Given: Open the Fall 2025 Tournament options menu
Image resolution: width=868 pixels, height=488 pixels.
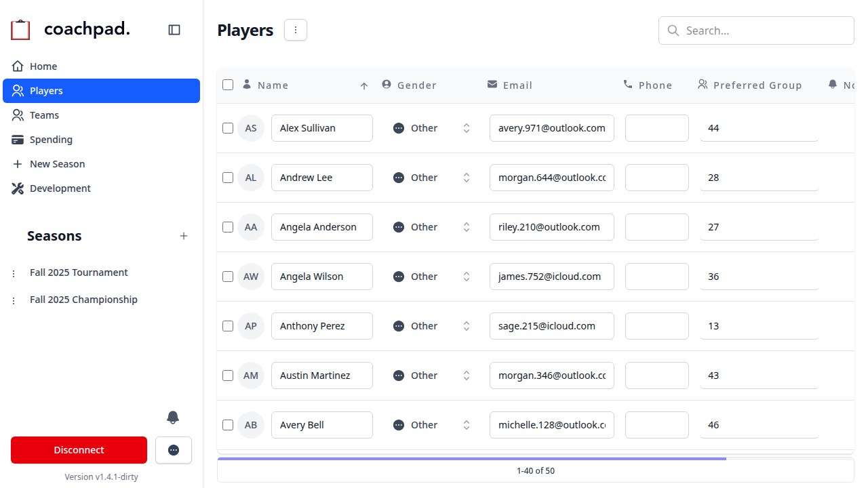Looking at the screenshot, I should [14, 272].
